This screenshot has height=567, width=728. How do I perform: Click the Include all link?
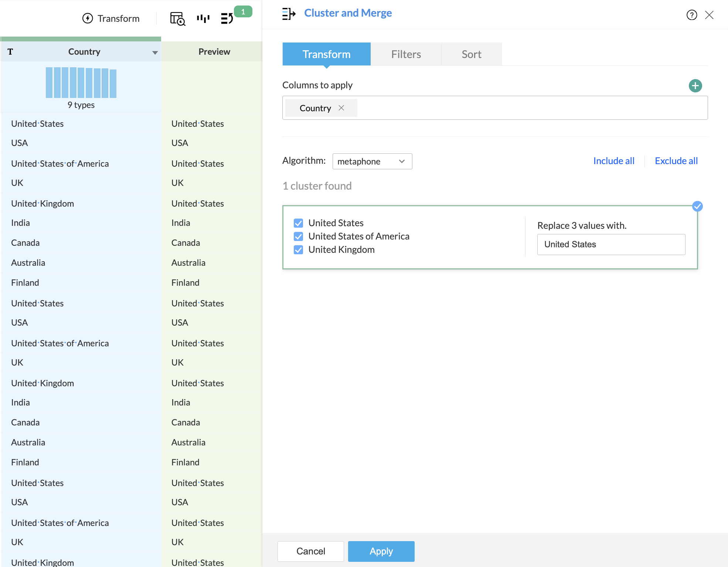click(613, 161)
